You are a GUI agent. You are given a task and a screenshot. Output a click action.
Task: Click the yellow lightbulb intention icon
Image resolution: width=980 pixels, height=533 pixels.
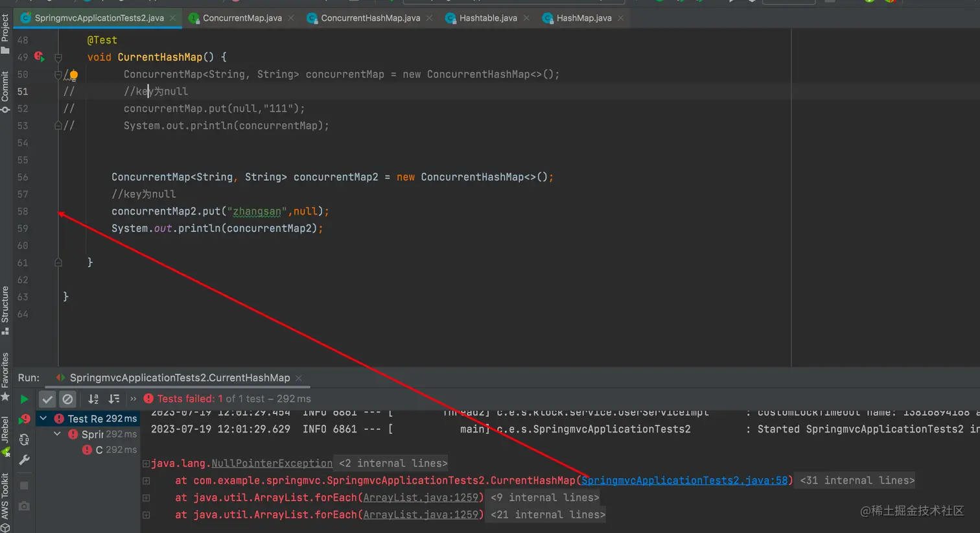click(73, 75)
